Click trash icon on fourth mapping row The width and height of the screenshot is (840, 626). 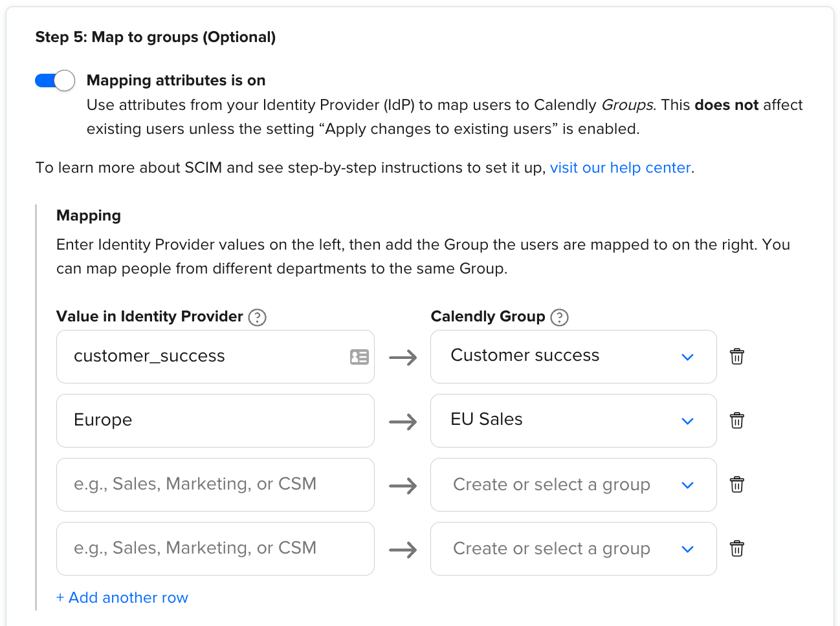(736, 548)
